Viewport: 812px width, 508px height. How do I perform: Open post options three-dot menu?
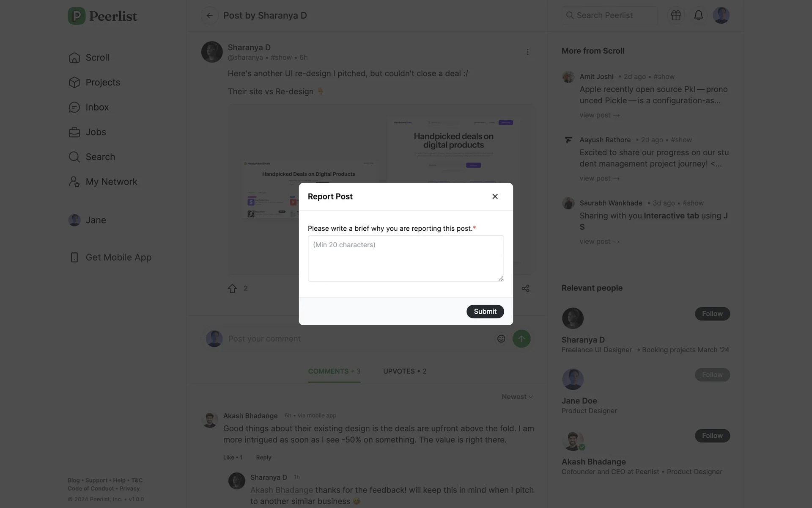click(x=527, y=52)
